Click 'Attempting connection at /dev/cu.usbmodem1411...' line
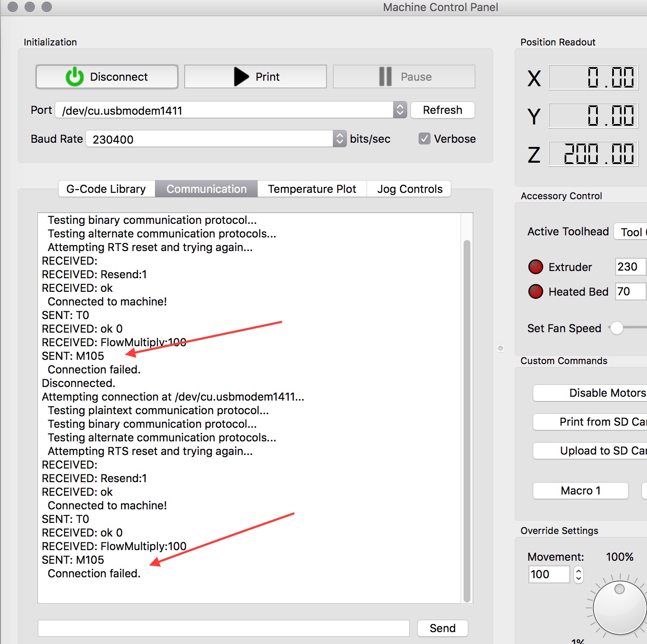This screenshot has width=647, height=644. point(173,397)
